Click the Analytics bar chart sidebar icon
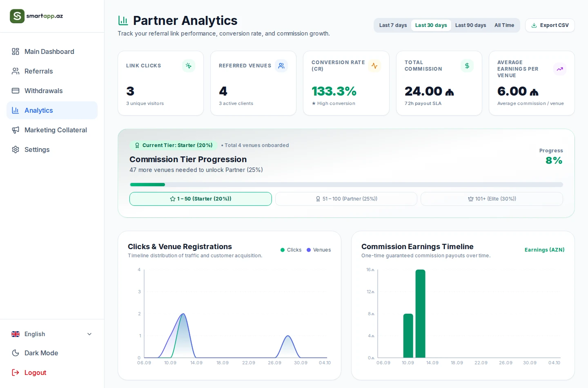The width and height of the screenshot is (588, 388). pyautogui.click(x=16, y=110)
